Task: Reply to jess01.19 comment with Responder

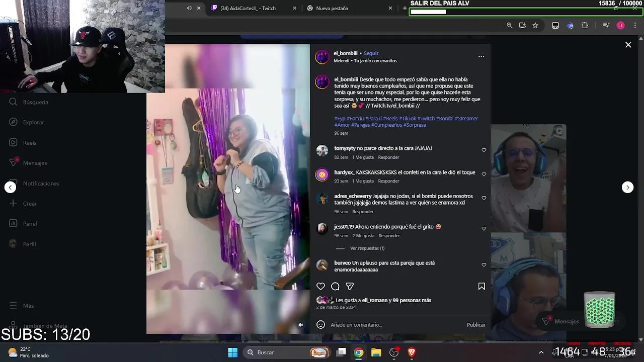Action: tap(389, 236)
